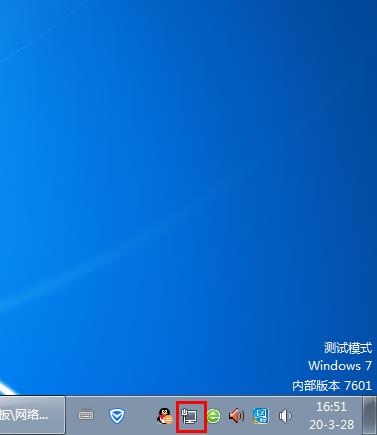Image resolution: width=377 pixels, height=435 pixels.
Task: Click the Windows 7 watermark text
Action: tap(340, 366)
